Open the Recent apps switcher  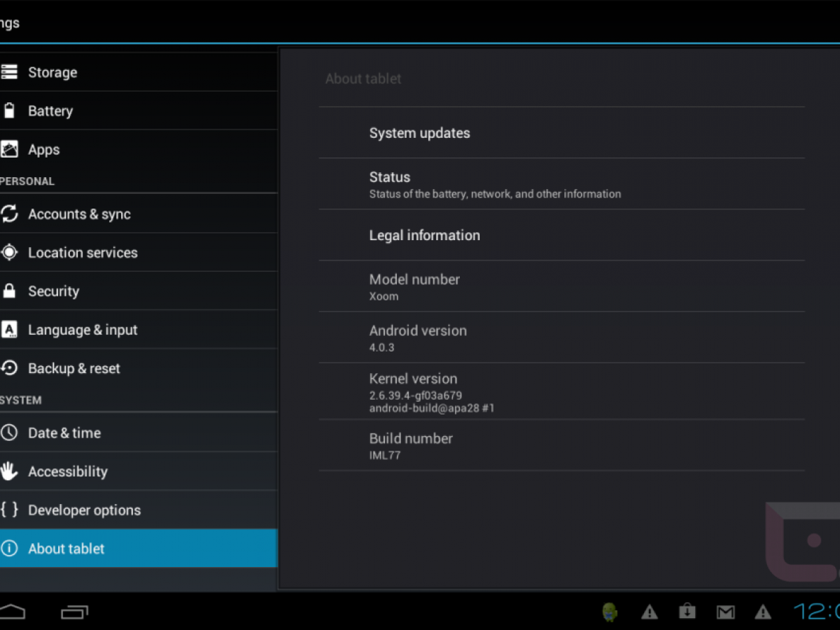pos(74,612)
